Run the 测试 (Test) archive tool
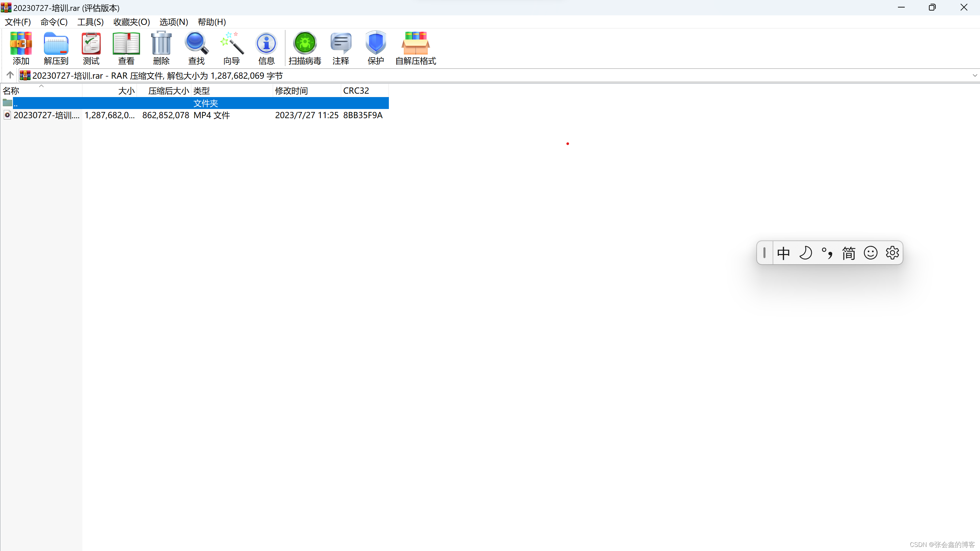The image size is (980, 551). (91, 48)
